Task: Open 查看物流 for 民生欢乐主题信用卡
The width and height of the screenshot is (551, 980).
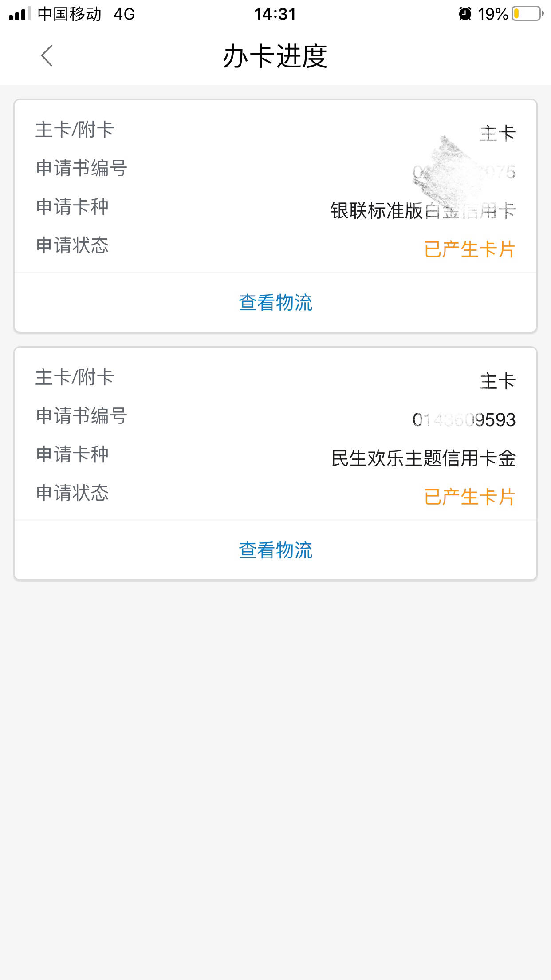Action: (x=275, y=550)
